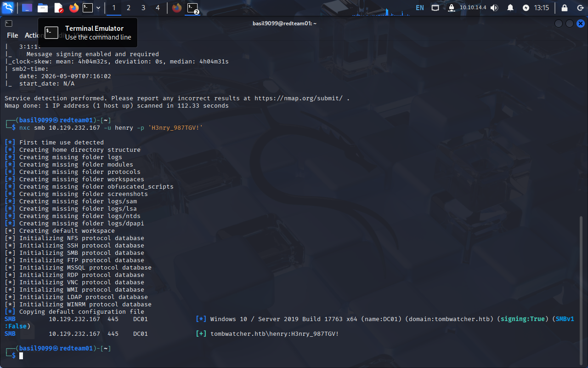
Task: Click 'Creating default workspace' line
Action: [60, 231]
